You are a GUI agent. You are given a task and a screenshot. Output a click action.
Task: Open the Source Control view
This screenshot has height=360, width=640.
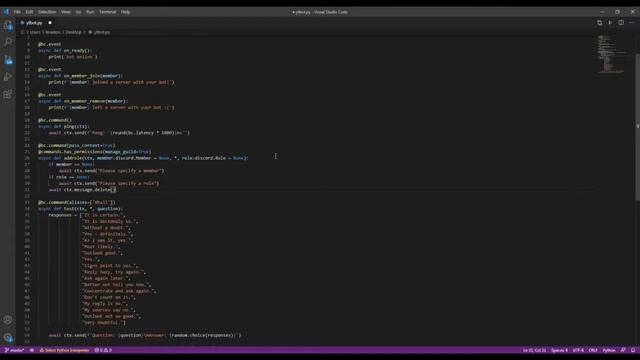(8, 60)
